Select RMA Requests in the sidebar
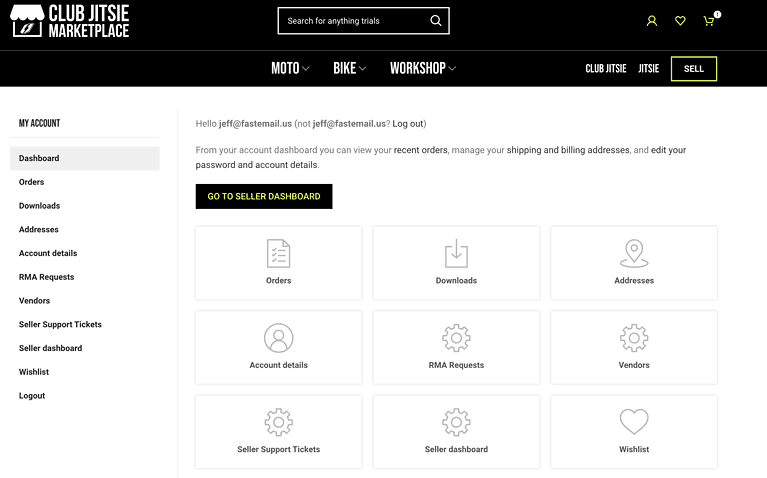The width and height of the screenshot is (767, 478). point(46,277)
